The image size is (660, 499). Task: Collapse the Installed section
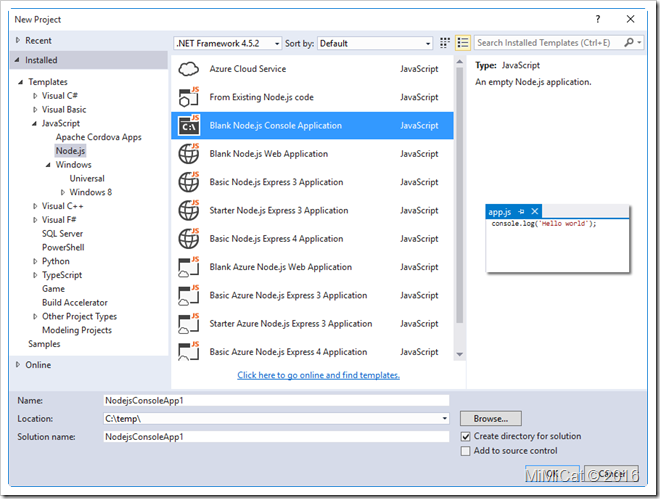pos(17,60)
